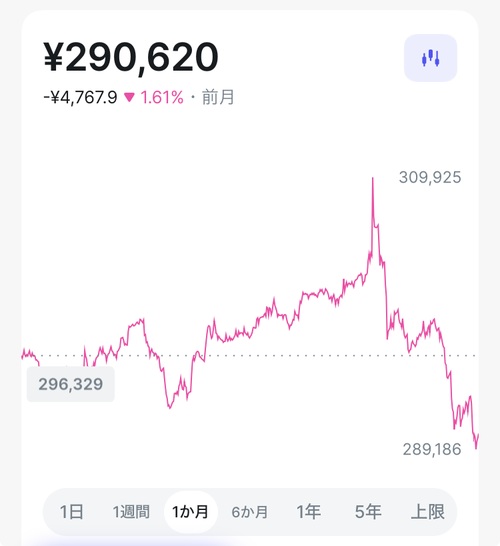Click the pink down-triangle change indicator
This screenshot has width=500, height=546.
click(x=129, y=97)
